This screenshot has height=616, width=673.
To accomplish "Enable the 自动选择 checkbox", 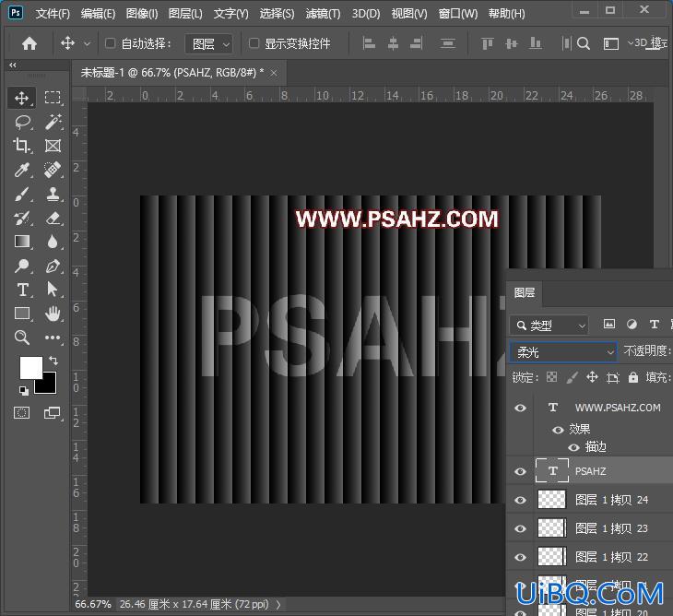I will (x=111, y=43).
